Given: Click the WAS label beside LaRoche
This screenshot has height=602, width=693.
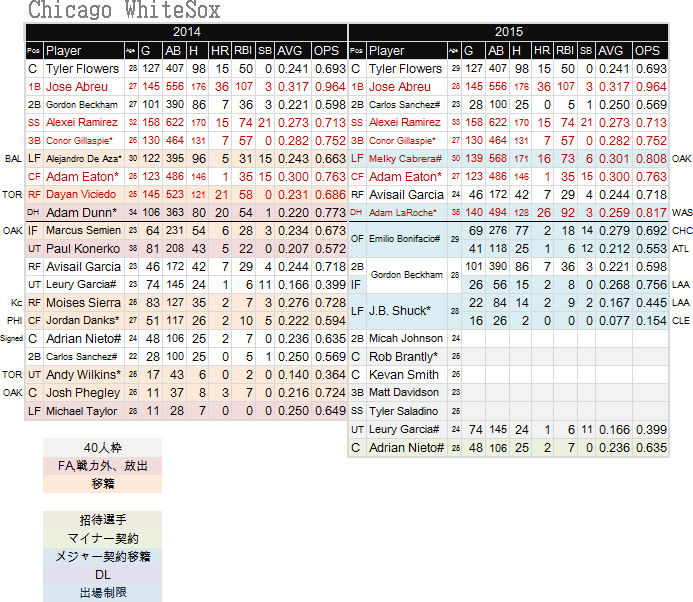Looking at the screenshot, I should point(681,213).
